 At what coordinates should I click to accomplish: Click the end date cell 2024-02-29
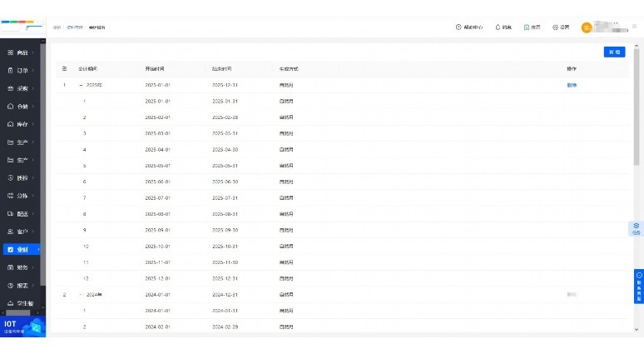[x=225, y=327]
